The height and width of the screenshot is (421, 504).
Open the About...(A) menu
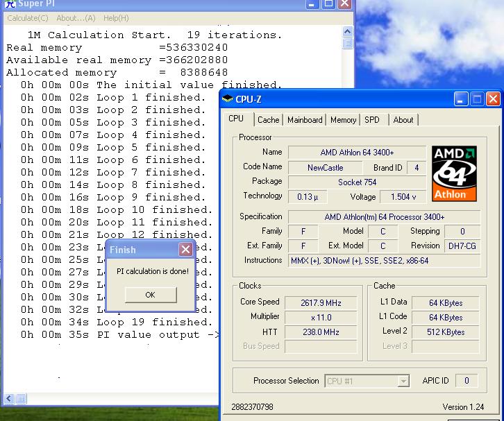pos(76,18)
